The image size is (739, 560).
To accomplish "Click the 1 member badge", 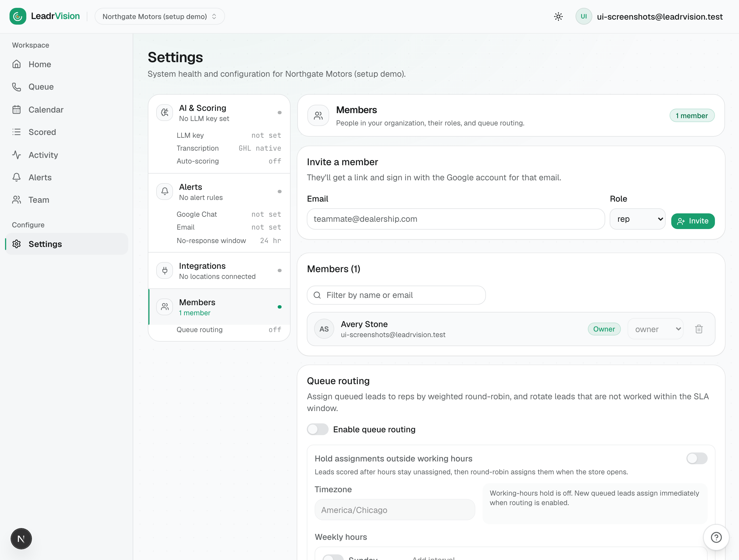I will pyautogui.click(x=692, y=116).
